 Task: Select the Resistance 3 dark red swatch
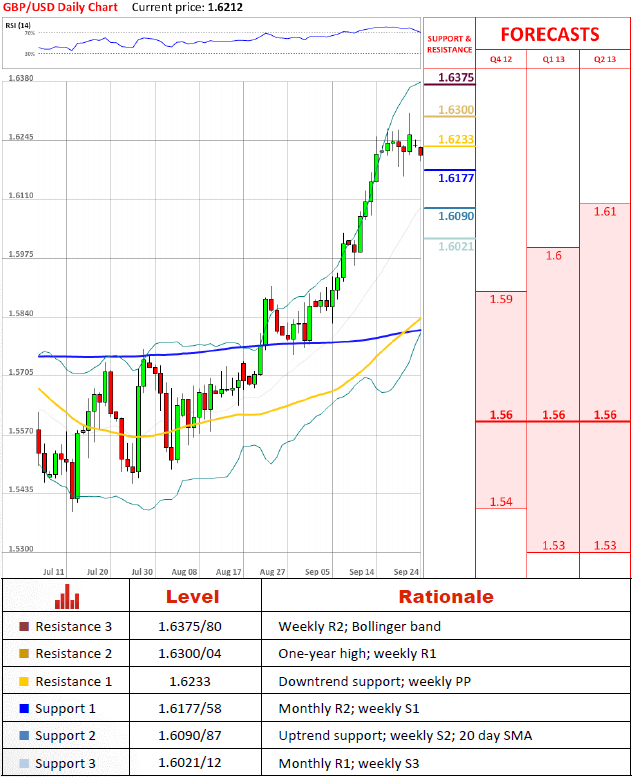pyautogui.click(x=24, y=627)
